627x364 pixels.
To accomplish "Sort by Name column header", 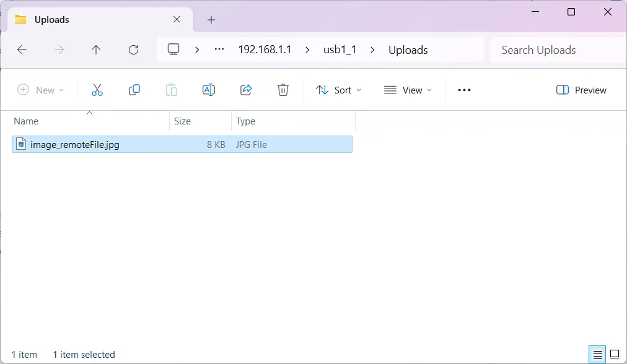I will click(x=26, y=121).
